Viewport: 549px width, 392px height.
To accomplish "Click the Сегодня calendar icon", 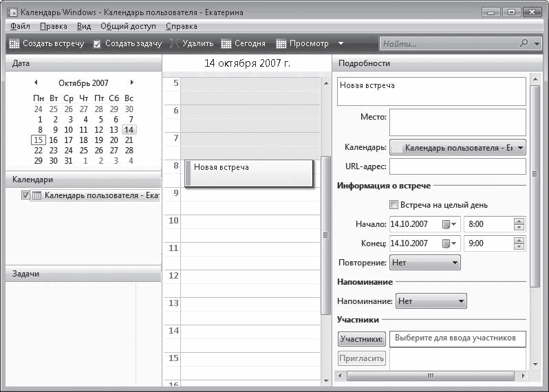I will pos(226,44).
